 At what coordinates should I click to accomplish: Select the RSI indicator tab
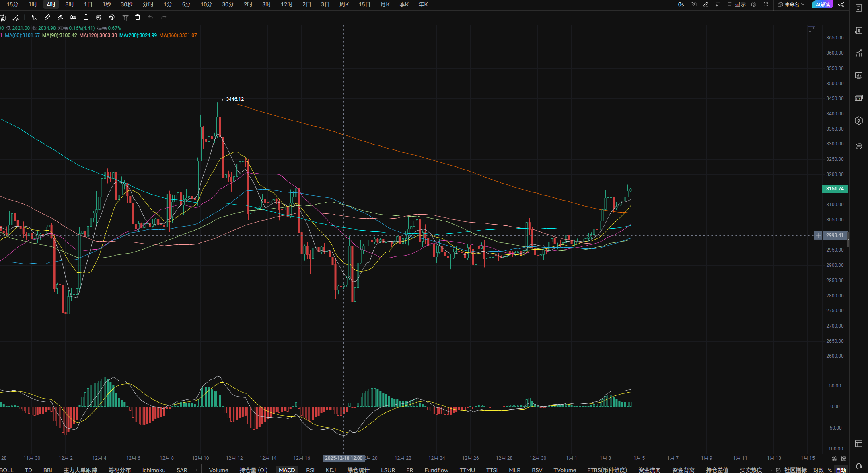(x=310, y=470)
